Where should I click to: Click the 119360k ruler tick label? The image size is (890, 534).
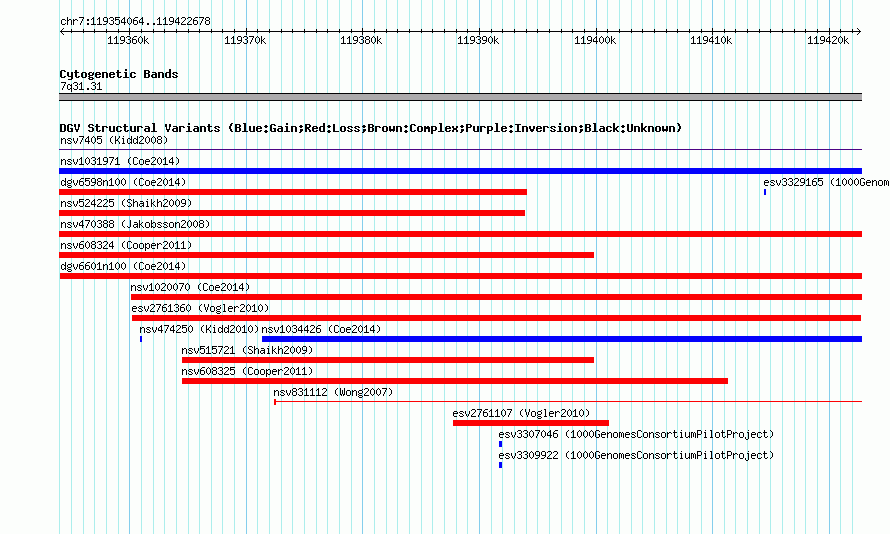[128, 40]
